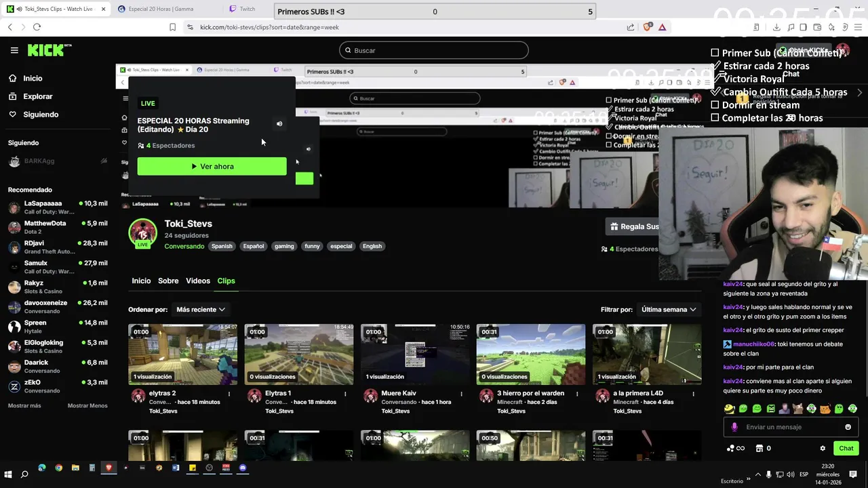Screen dimensions: 868x488
Task: Open Brave main menu icon
Action: (858, 27)
